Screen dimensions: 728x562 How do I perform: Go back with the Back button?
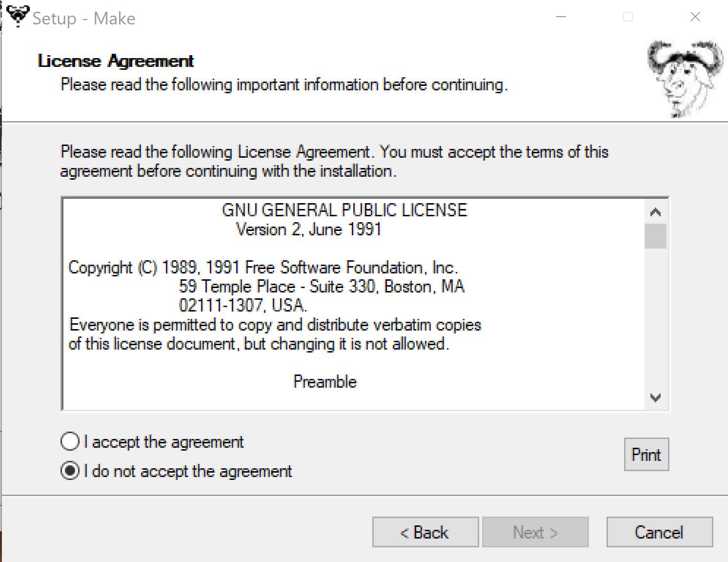pos(425,532)
